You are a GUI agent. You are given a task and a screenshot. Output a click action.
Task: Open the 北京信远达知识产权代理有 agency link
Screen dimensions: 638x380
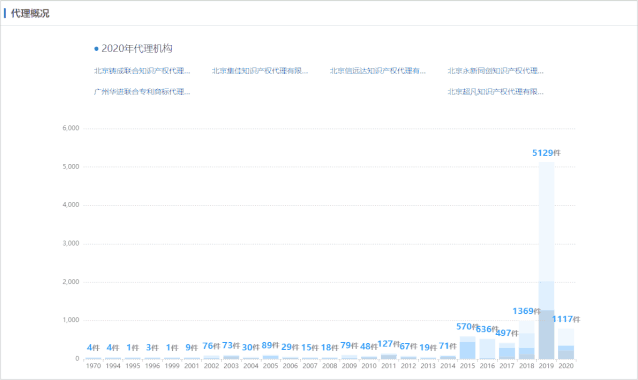click(x=378, y=71)
